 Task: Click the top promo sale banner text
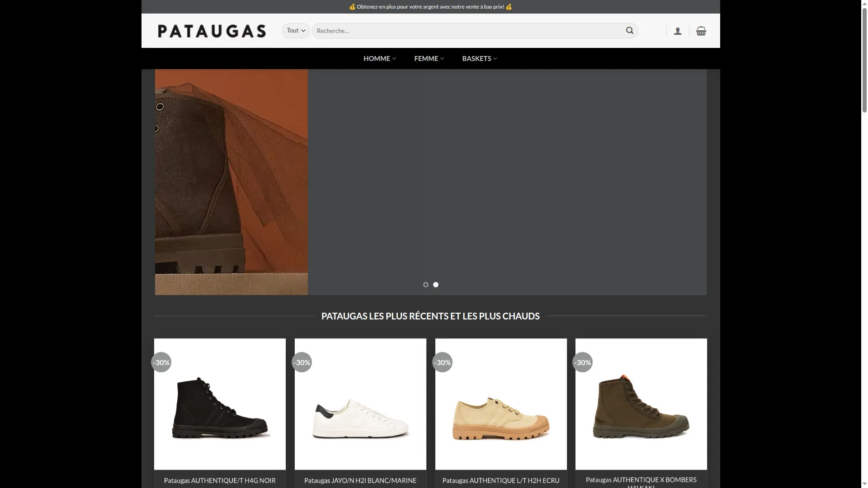430,7
